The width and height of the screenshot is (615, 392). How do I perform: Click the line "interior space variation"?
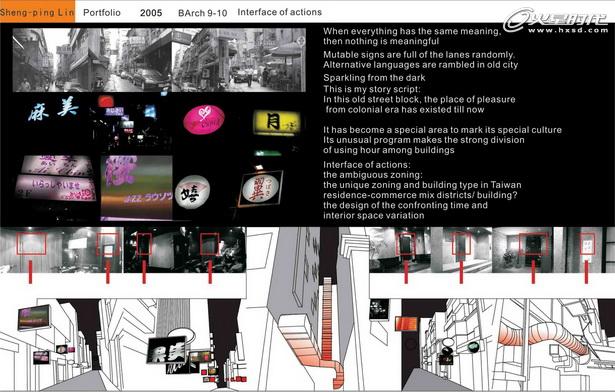(x=374, y=215)
